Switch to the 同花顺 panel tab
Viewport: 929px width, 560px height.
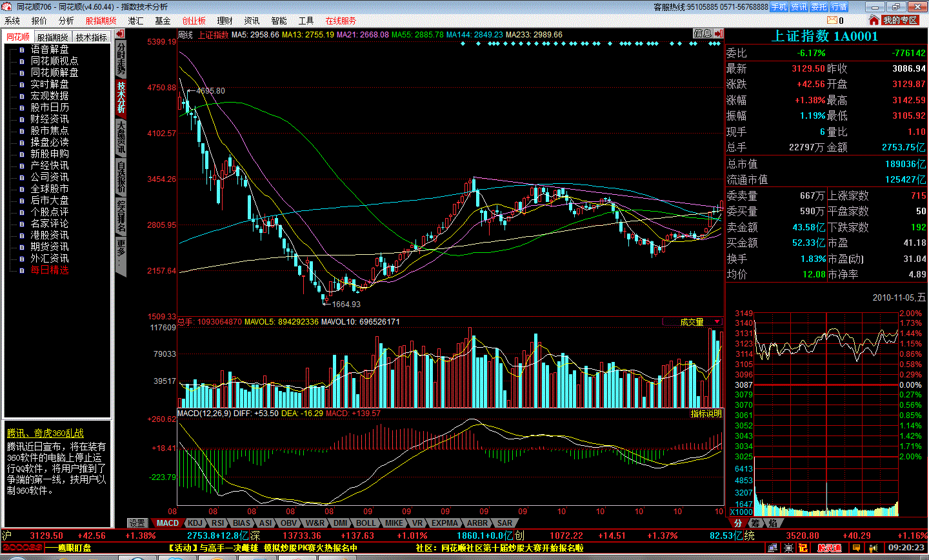point(18,37)
